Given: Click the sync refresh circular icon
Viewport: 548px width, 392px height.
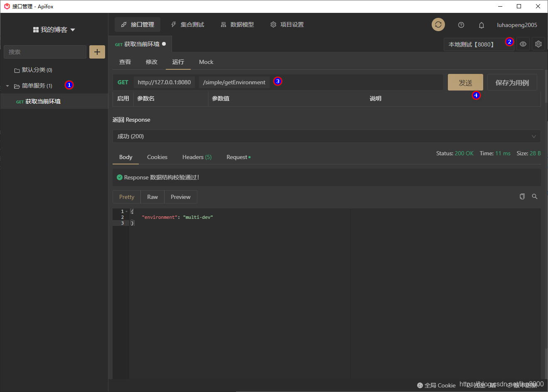Looking at the screenshot, I should click(438, 25).
